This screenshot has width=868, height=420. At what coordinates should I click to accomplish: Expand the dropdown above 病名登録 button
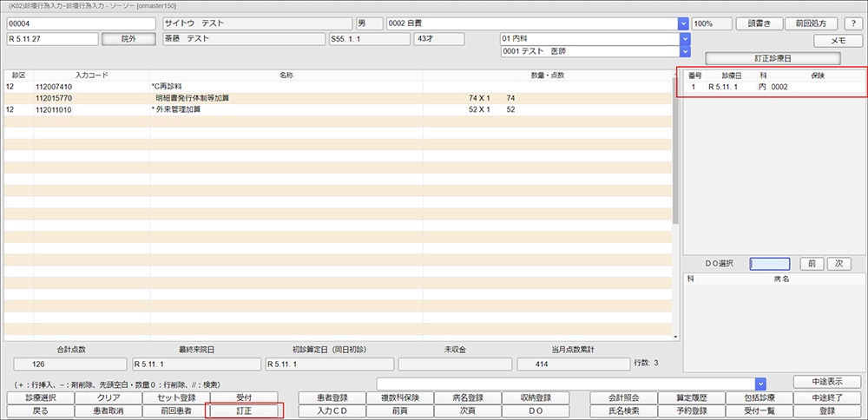pos(760,383)
